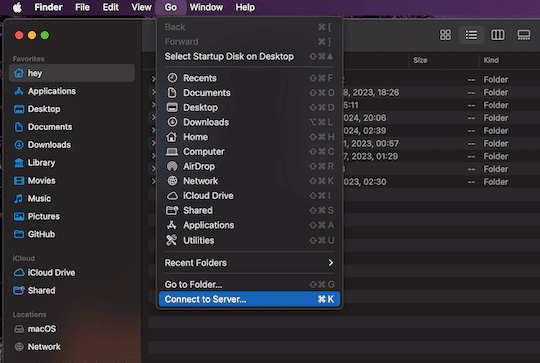Click the date cell '024, 02:39'
This screenshot has width=540, height=363.
point(365,131)
